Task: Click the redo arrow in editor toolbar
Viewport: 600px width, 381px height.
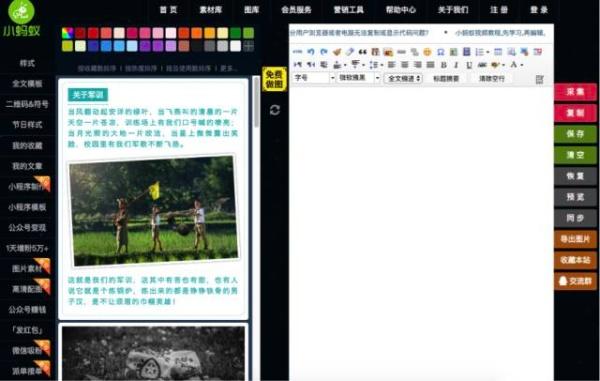Action: tap(324, 52)
